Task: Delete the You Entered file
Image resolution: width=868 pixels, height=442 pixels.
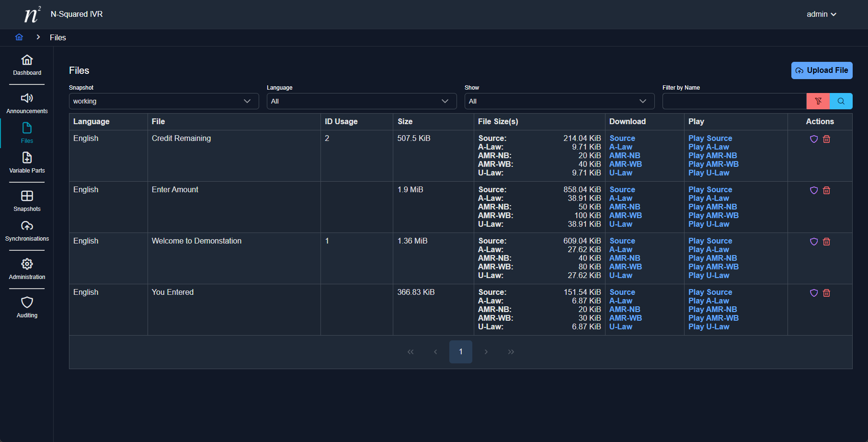Action: [x=826, y=293]
